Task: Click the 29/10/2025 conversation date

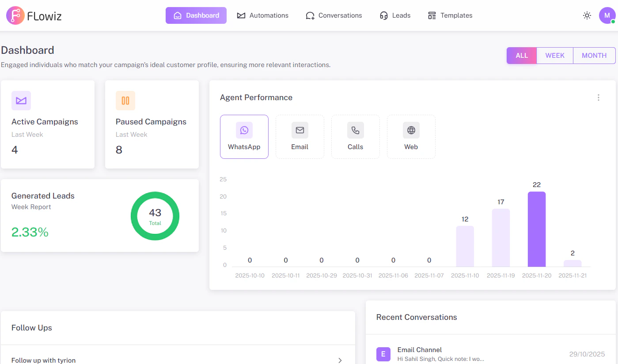Action: click(587, 354)
